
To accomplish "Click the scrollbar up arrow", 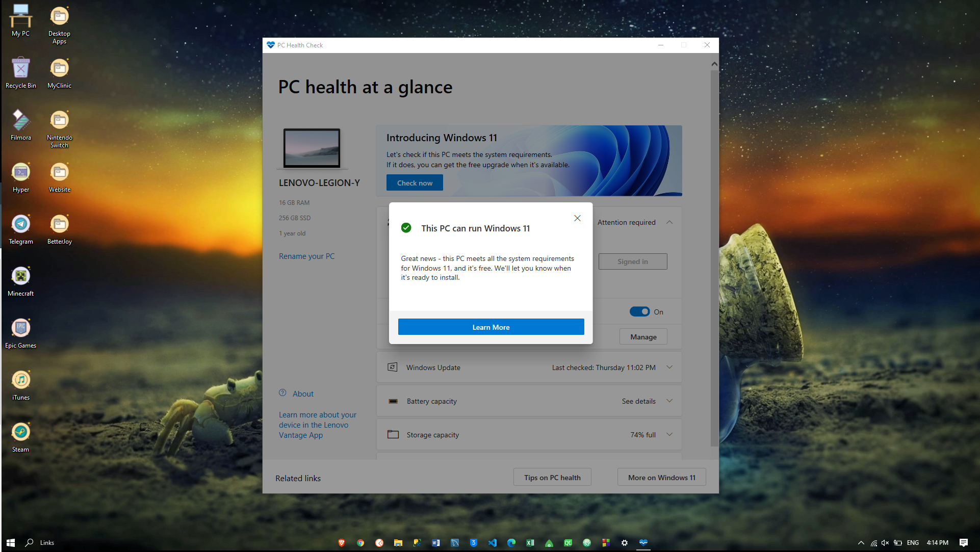I will point(714,64).
